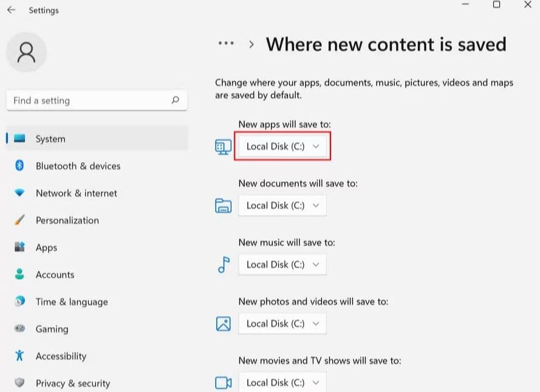Go back using the back arrow
Screen dimensions: 540x392
[x=11, y=10]
